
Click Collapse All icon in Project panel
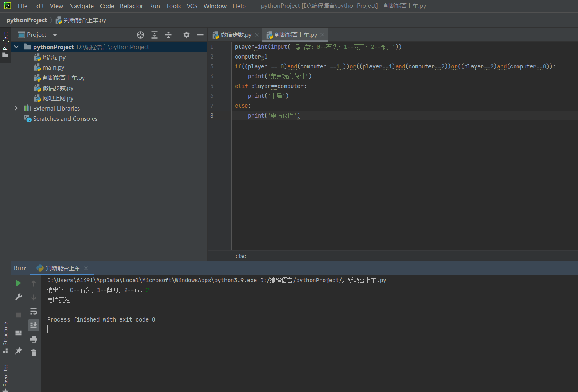click(x=168, y=35)
